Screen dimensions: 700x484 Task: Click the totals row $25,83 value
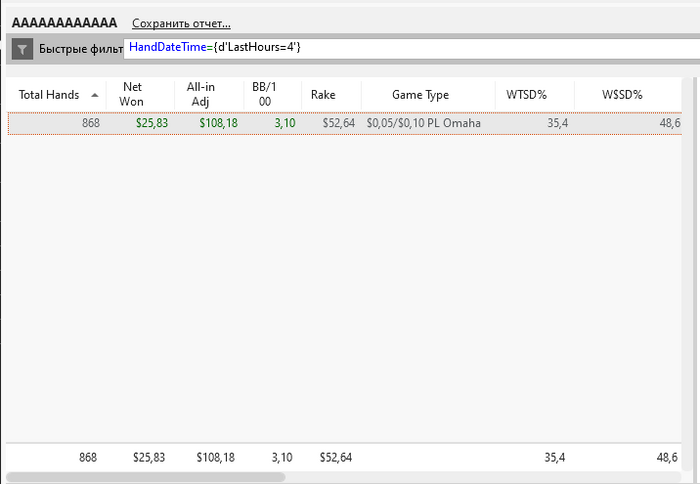tap(149, 457)
